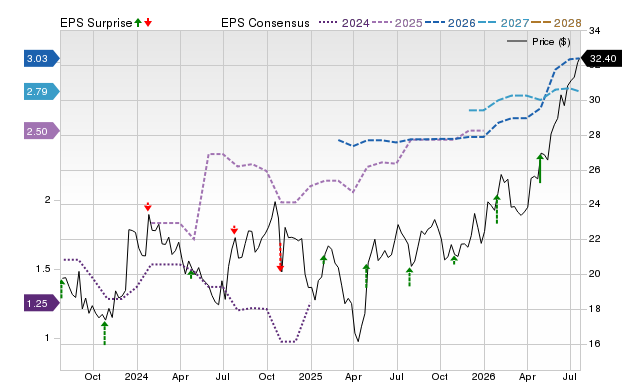Screen dimensions: 640x382
Task: Click the 24 price axis label
Action: pyautogui.click(x=595, y=204)
